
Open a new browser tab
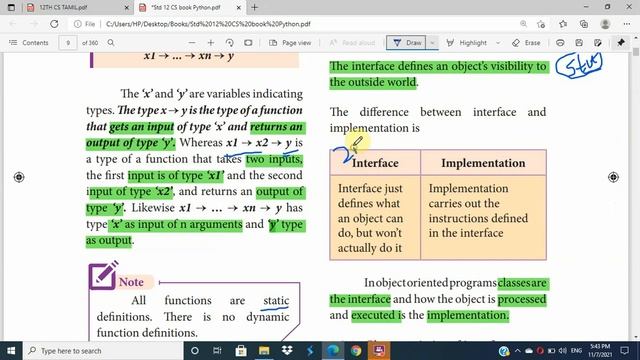254,7
